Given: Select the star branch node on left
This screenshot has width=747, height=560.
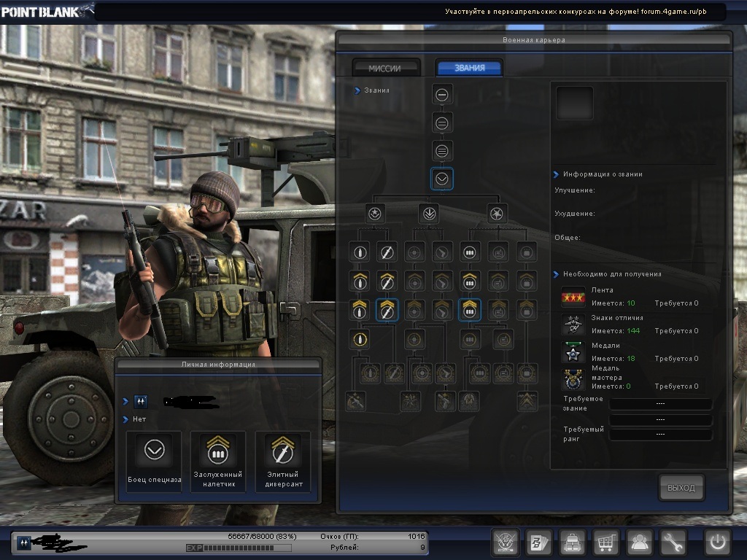Looking at the screenshot, I should pos(375,214).
